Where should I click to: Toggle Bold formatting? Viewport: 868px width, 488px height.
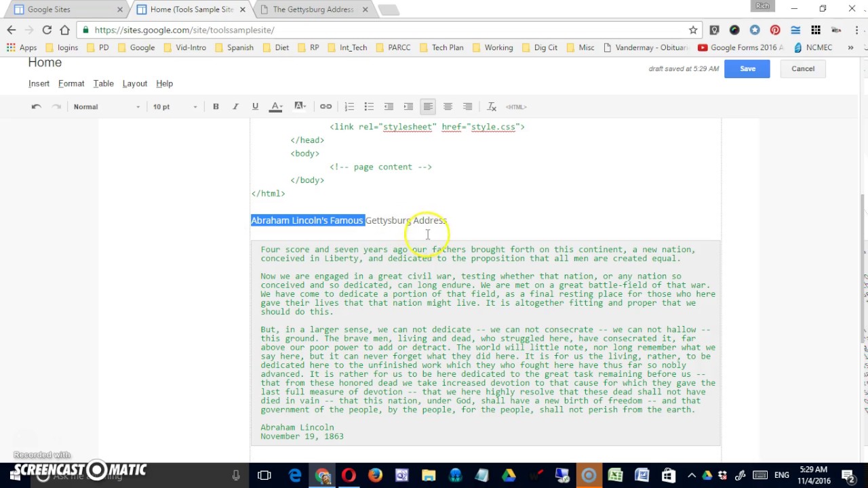(x=216, y=106)
